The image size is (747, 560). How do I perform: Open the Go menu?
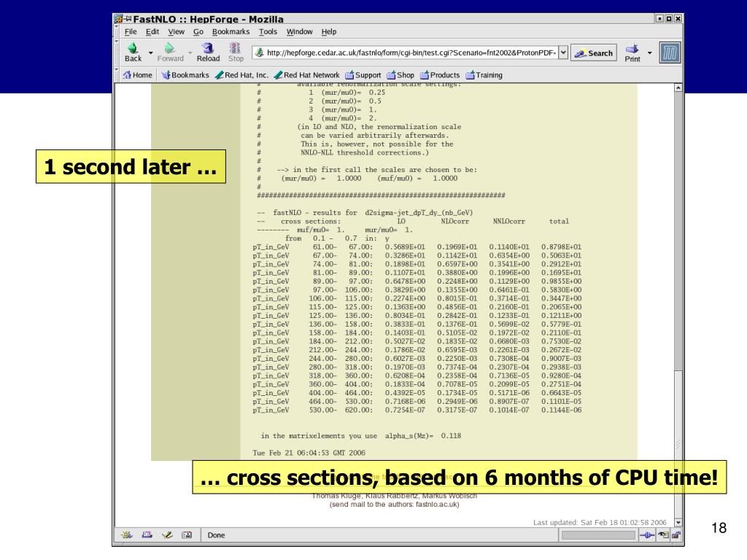(x=198, y=31)
